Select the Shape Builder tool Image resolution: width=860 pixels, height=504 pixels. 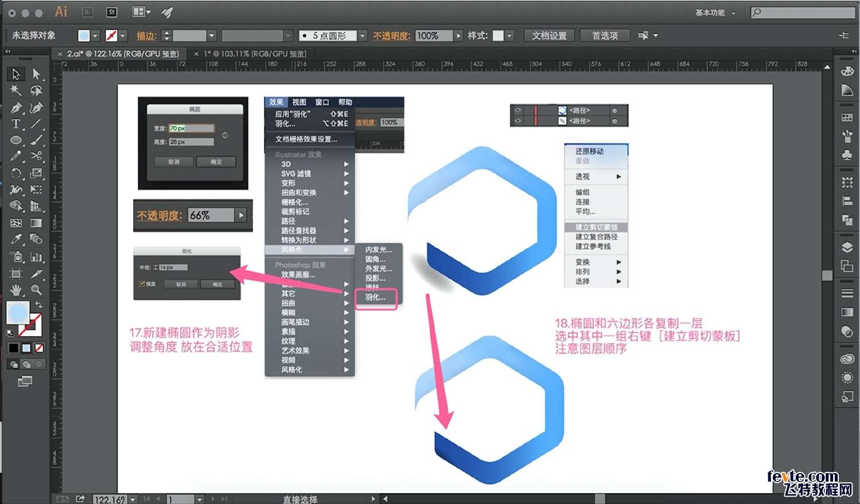(x=16, y=206)
